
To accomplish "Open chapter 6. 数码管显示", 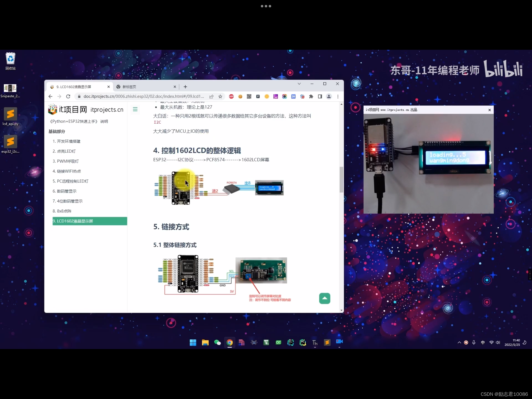I will point(65,191).
